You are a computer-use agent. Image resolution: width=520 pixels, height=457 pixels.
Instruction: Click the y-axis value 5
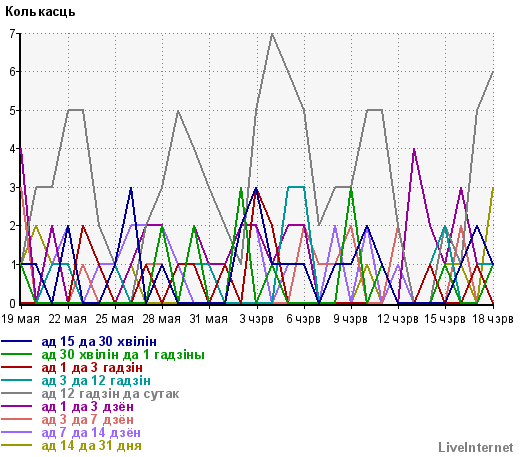click(x=13, y=111)
